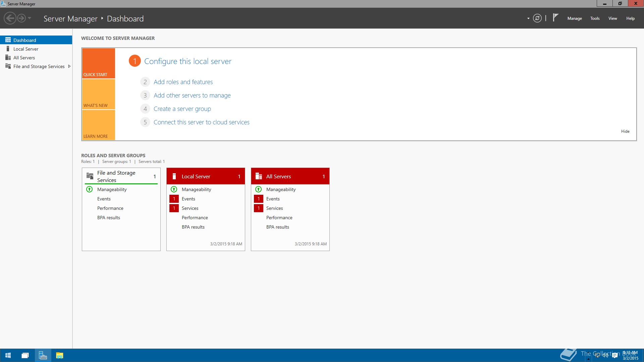The image size is (644, 362).
Task: Select Local Server in the sidebar
Action: click(36, 49)
